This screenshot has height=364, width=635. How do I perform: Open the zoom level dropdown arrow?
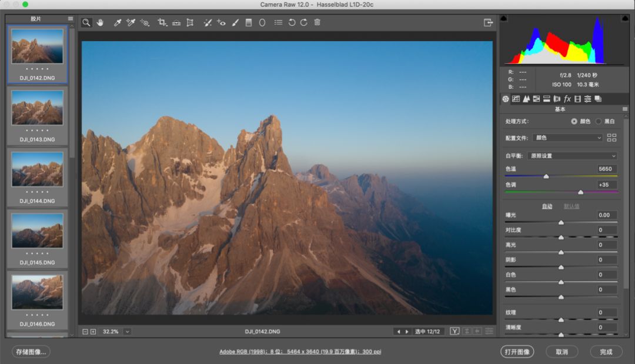tap(127, 332)
